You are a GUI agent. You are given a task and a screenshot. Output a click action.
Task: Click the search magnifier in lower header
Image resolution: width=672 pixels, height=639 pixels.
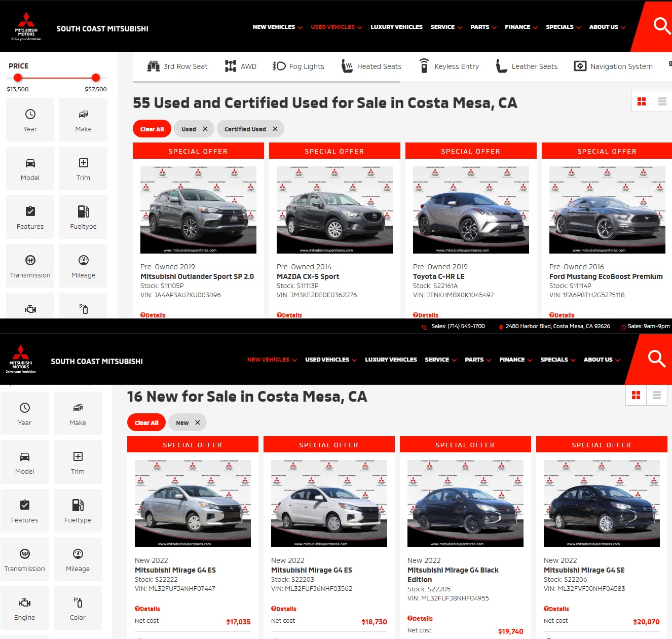coord(656,359)
